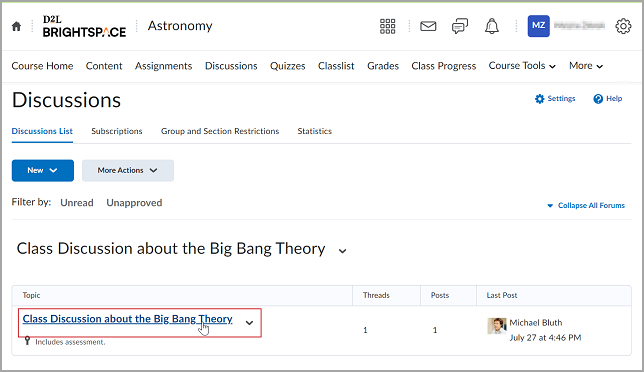This screenshot has width=644, height=372.
Task: Open forum title context menu chevron
Action: tap(342, 251)
